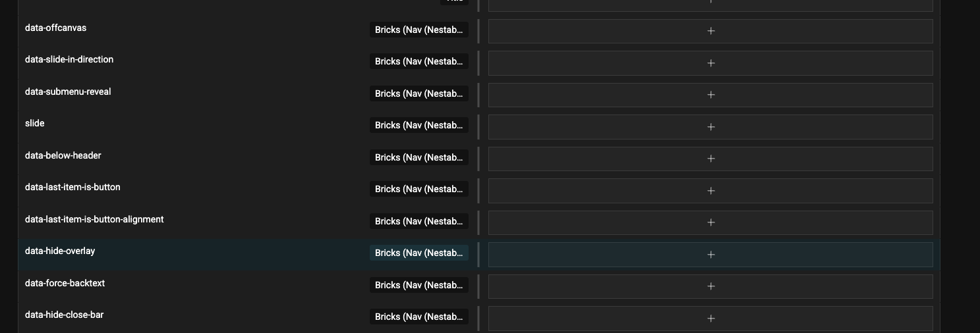The height and width of the screenshot is (333, 980).
Task: Click plus in data-last-item-is-button row
Action: click(x=710, y=191)
